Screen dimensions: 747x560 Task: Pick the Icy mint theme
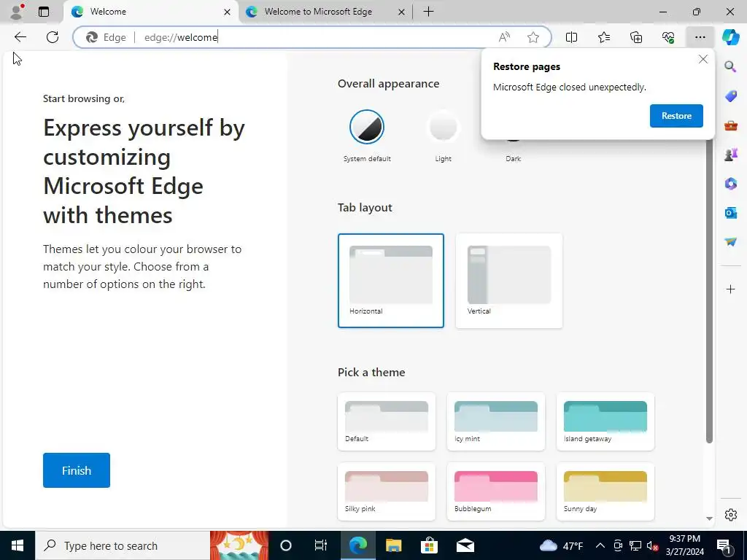[496, 421]
